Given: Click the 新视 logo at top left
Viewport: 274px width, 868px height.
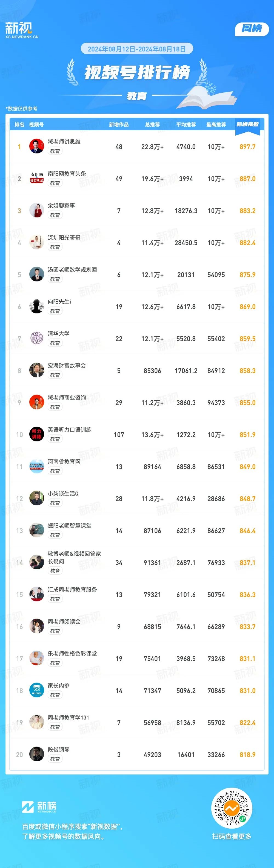Looking at the screenshot, I should 22,30.
